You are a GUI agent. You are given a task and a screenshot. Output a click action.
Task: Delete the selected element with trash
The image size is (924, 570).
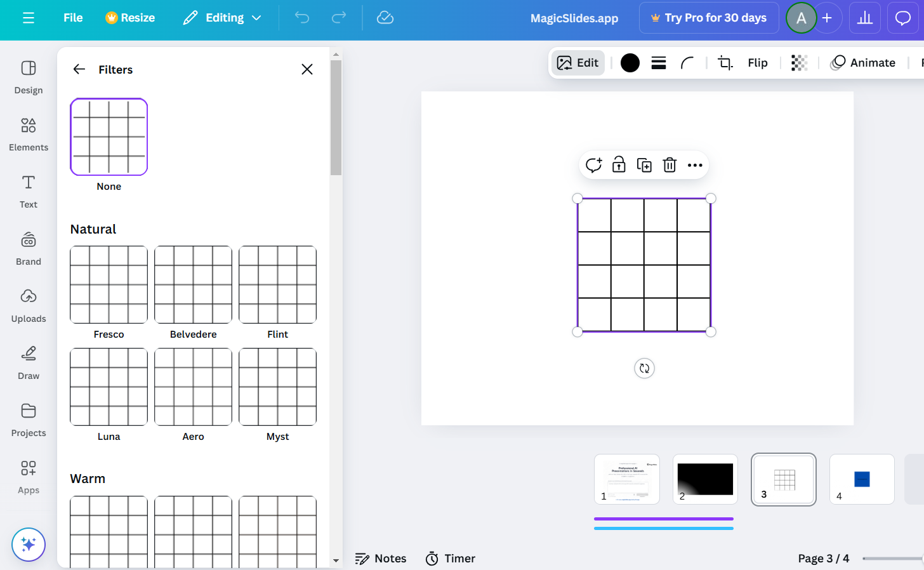pos(670,165)
